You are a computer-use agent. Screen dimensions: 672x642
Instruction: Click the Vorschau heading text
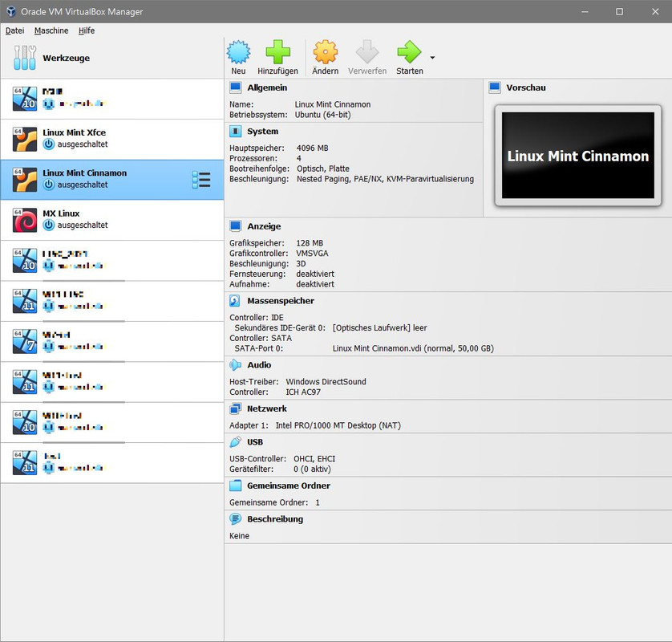pos(526,87)
